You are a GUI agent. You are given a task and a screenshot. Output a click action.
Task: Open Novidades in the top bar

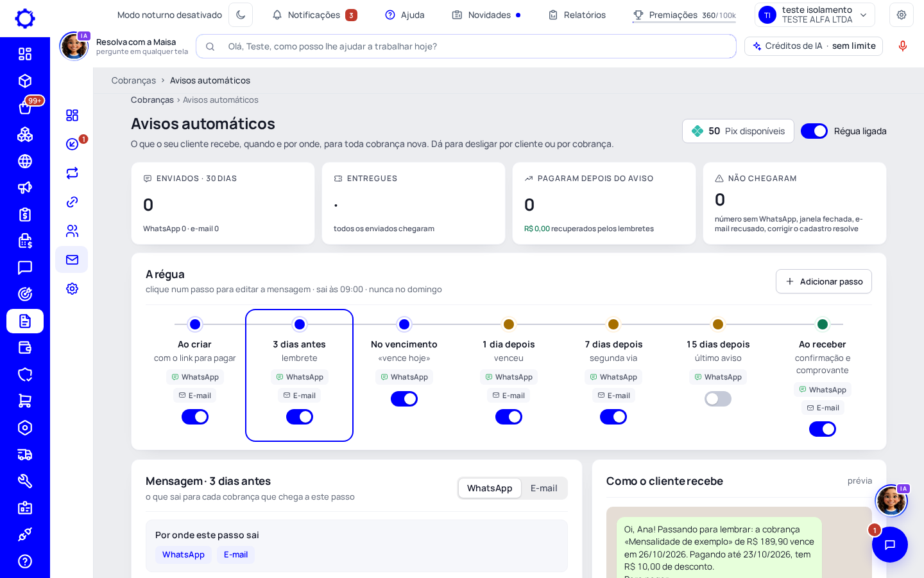pos(486,15)
